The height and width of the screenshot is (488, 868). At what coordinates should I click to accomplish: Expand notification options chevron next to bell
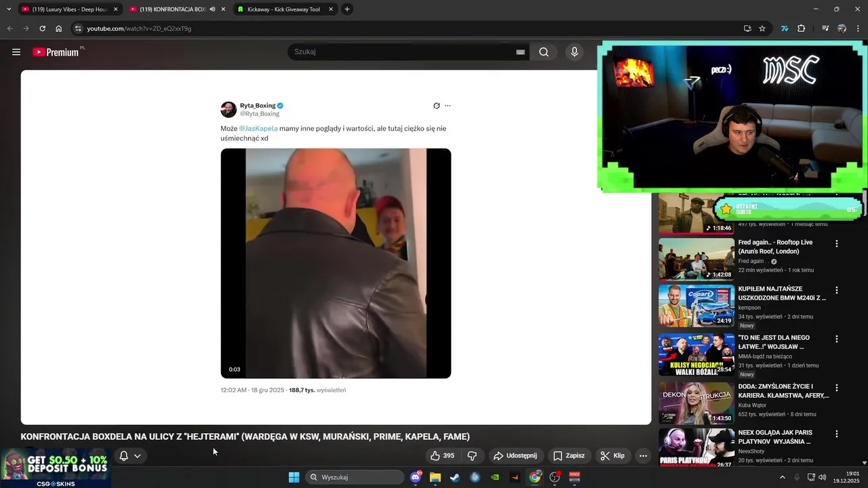[x=138, y=456]
